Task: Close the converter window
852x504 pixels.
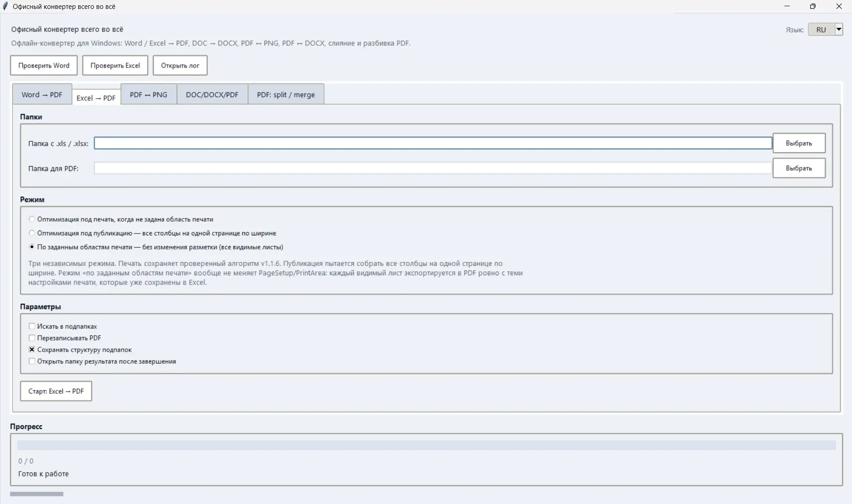Action: (839, 6)
